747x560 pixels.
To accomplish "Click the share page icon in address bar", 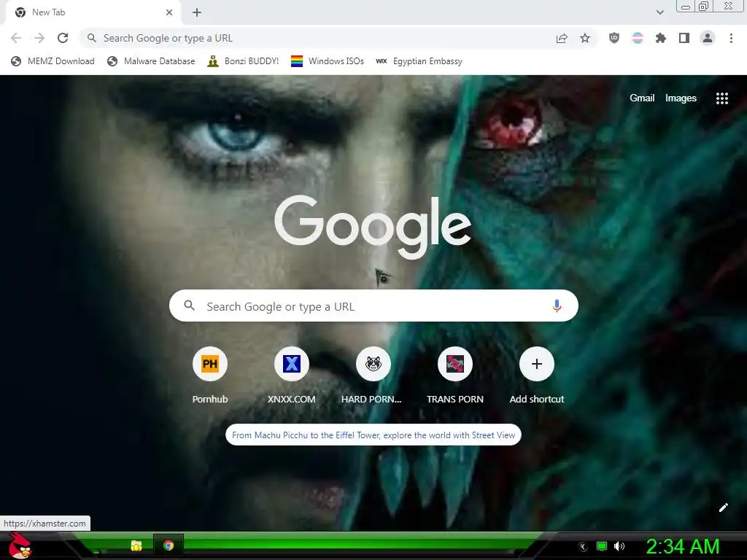I will tap(562, 38).
